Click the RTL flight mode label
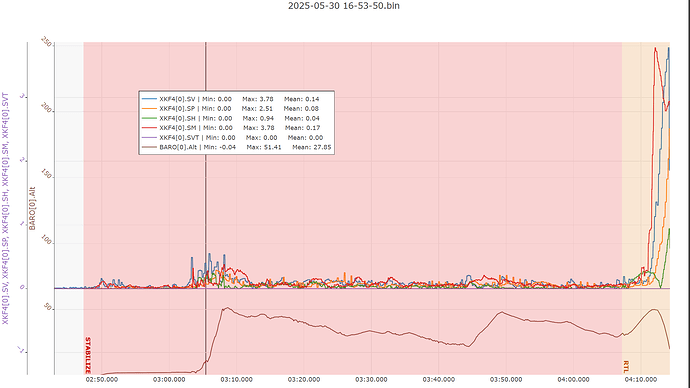Image resolution: width=690 pixels, height=388 pixels. pyautogui.click(x=626, y=366)
